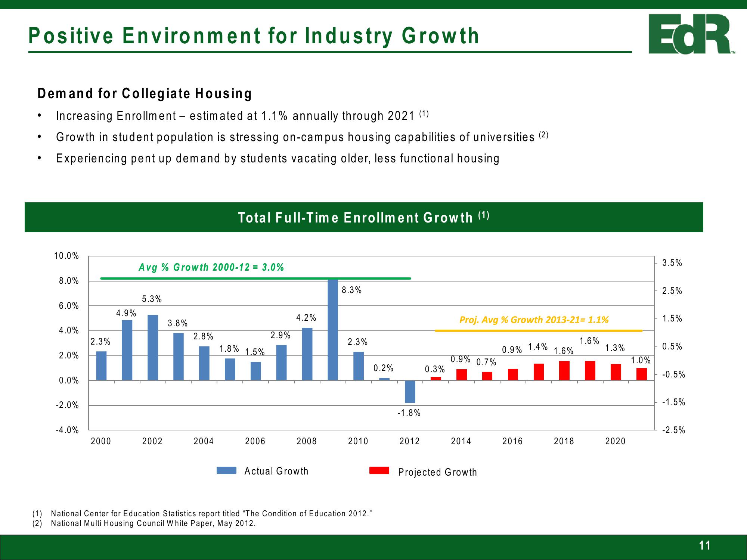Click the 'Projected Growth' legend text
This screenshot has height=560, width=747.
pyautogui.click(x=438, y=472)
